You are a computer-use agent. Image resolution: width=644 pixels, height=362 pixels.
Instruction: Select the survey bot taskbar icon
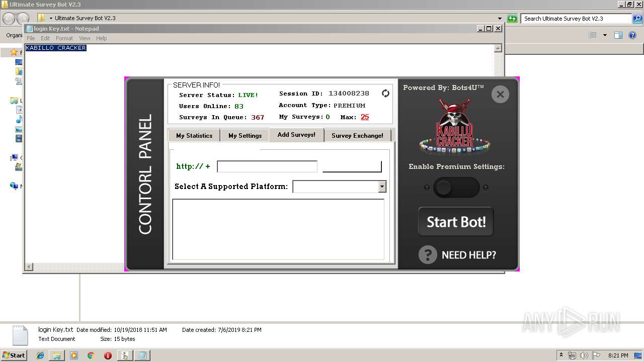[125, 355]
